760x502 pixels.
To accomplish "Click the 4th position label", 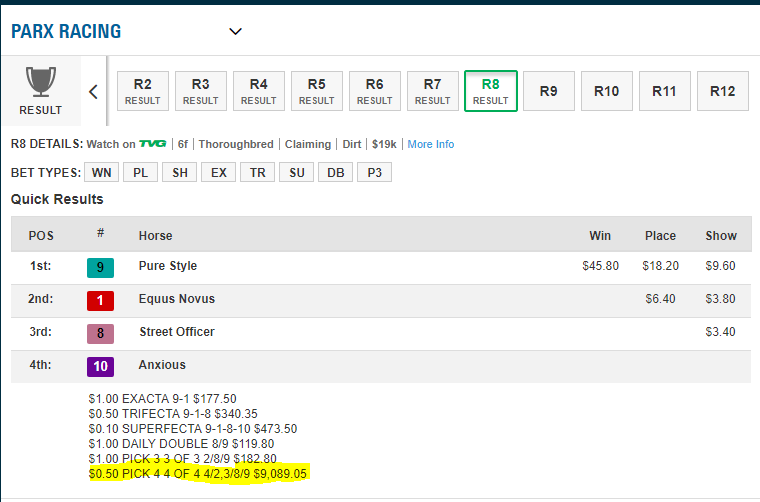I will pos(40,365).
